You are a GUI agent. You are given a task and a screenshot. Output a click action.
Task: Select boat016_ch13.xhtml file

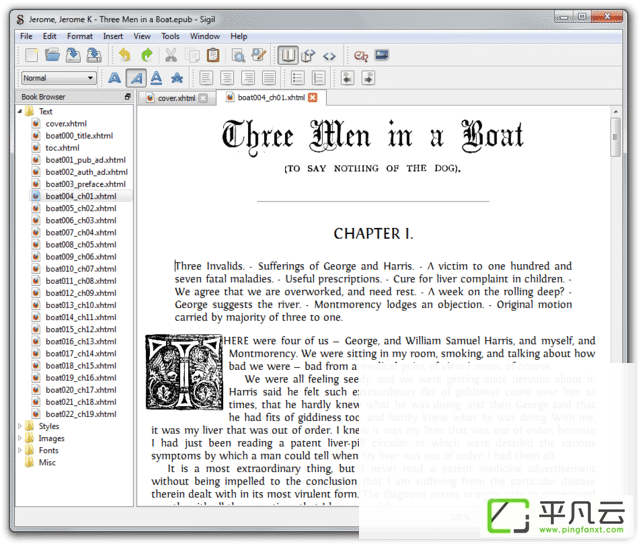(x=80, y=341)
